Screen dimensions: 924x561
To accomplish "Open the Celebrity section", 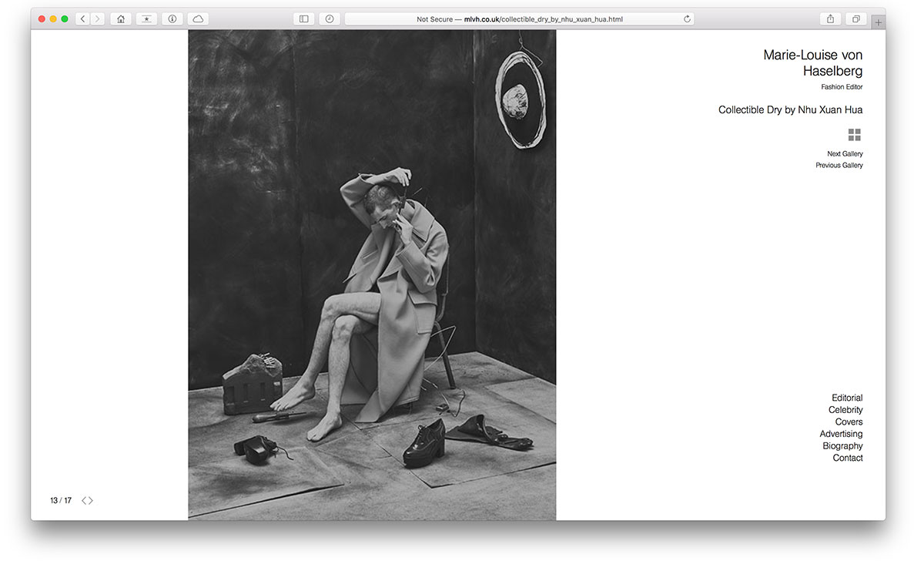I will [845, 410].
